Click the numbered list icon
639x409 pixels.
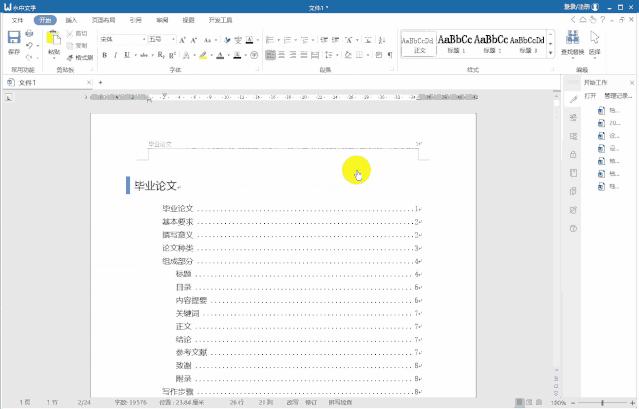click(287, 40)
